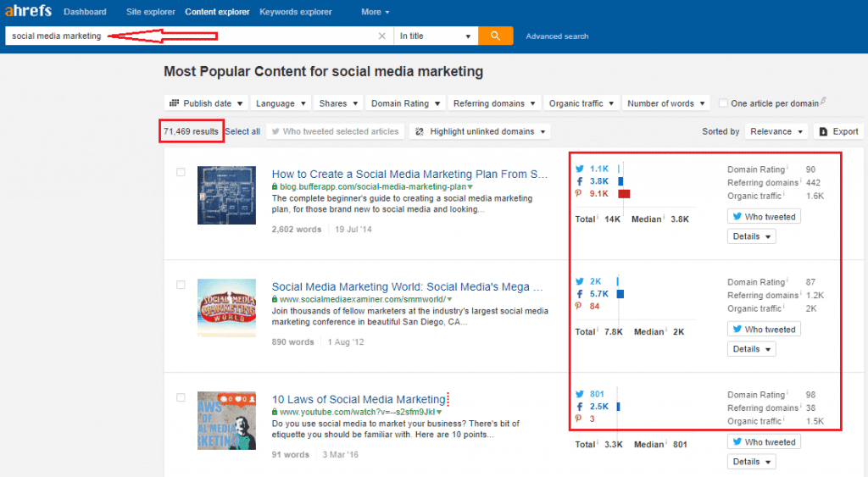Viewport: 868px width, 477px height.
Task: Click the Facebook icon showing 2.5K shares
Action: (580, 406)
